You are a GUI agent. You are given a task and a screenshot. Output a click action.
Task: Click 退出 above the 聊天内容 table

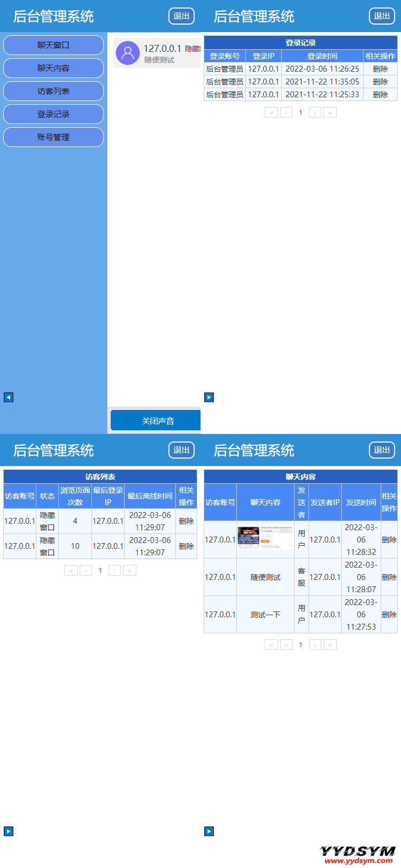382,450
